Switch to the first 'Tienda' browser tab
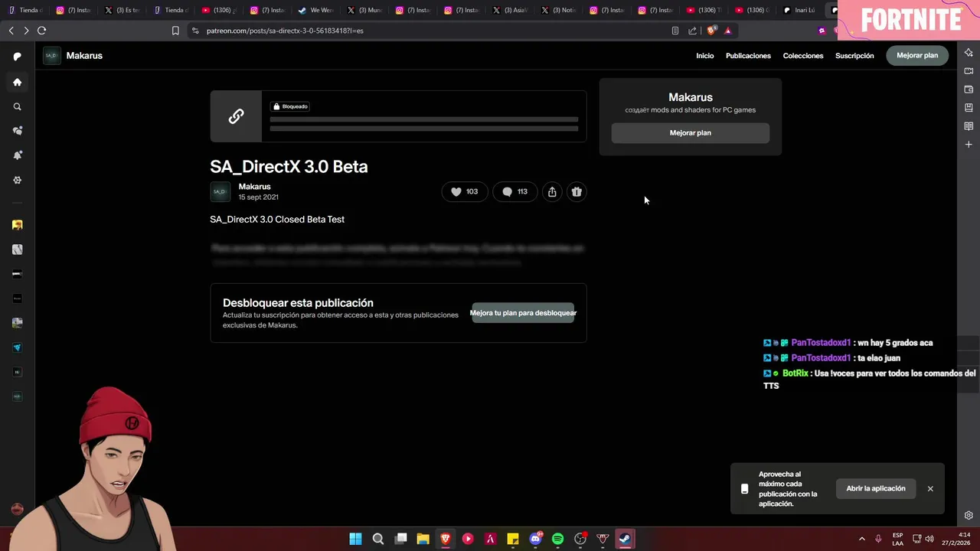 [x=25, y=10]
